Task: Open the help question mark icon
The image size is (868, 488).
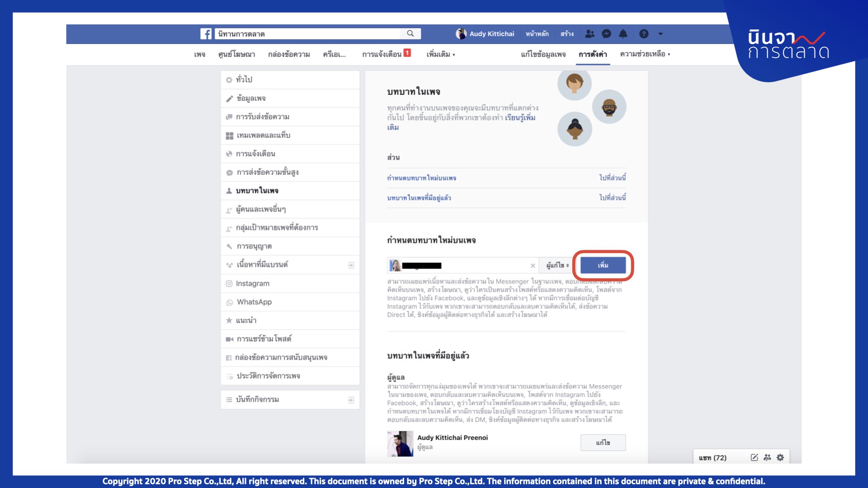Action: (x=644, y=34)
